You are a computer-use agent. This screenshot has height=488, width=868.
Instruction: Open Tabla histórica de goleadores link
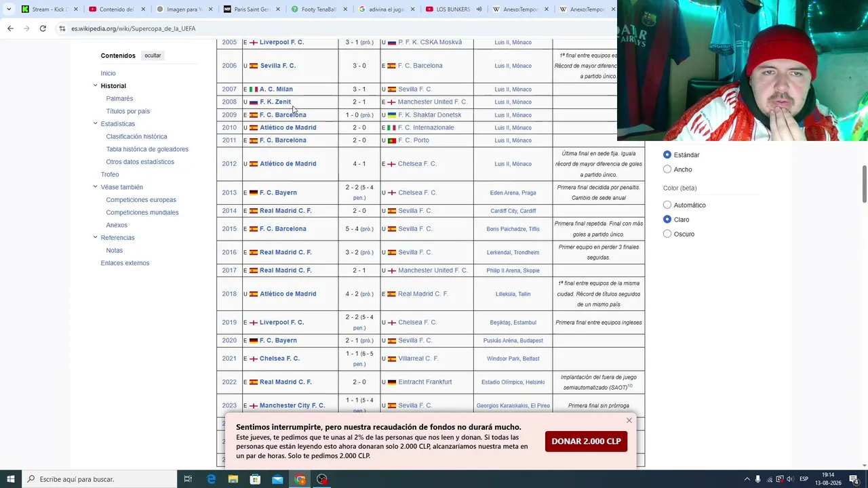tap(147, 149)
